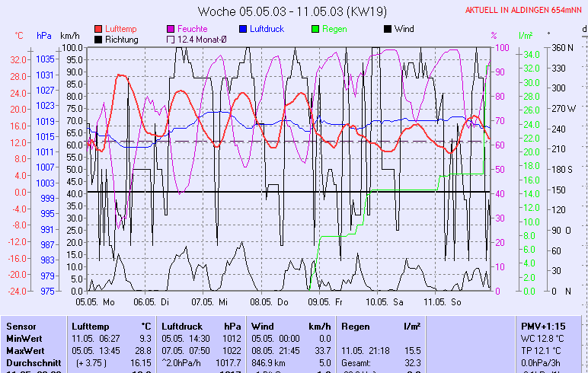588x373 pixels.
Task: Click the hPa axis unit label
Action: 43,36
